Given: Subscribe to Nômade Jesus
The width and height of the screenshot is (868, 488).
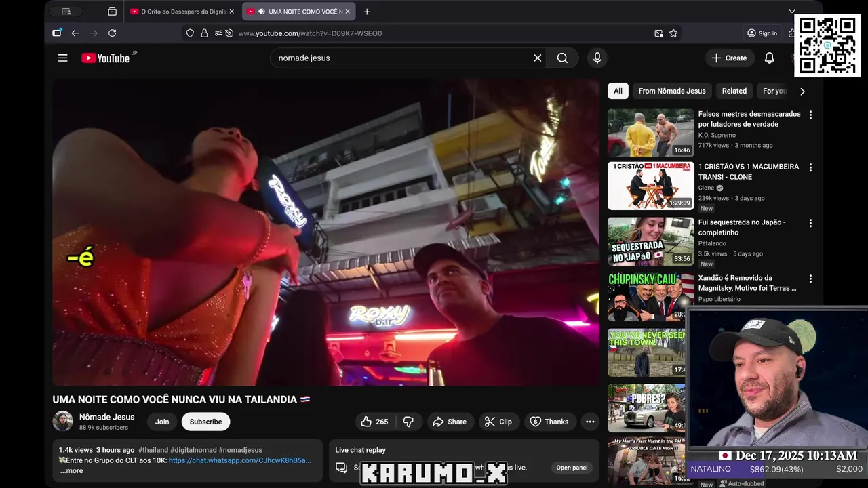Looking at the screenshot, I should 205,422.
